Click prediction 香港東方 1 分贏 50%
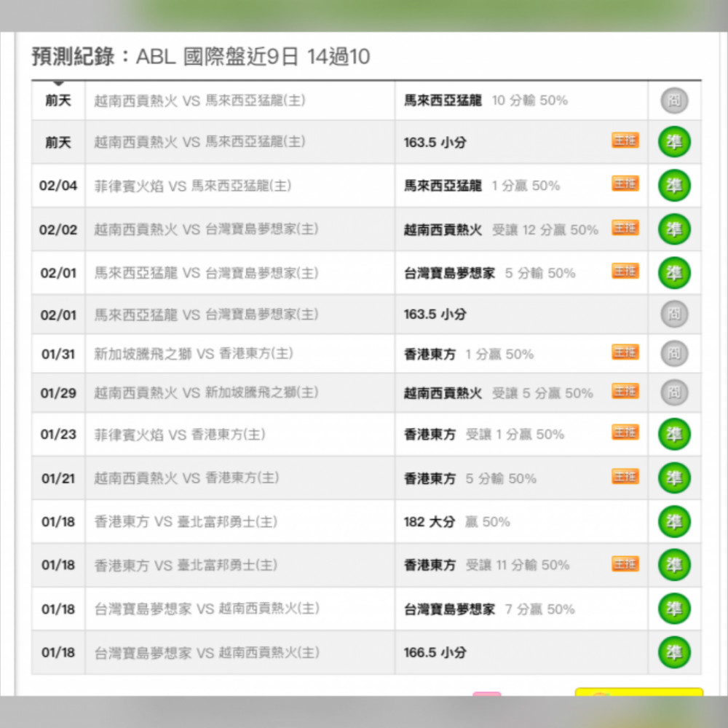This screenshot has width=728, height=728. (x=468, y=354)
